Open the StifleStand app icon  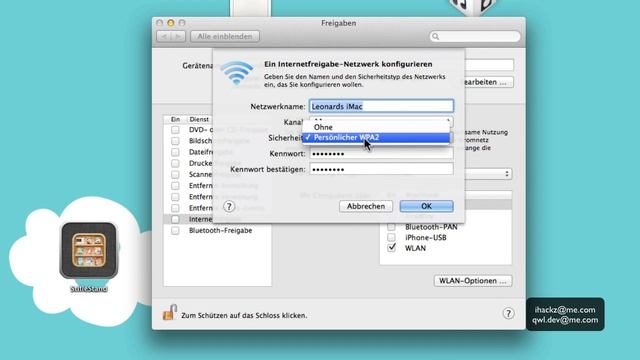click(x=89, y=250)
